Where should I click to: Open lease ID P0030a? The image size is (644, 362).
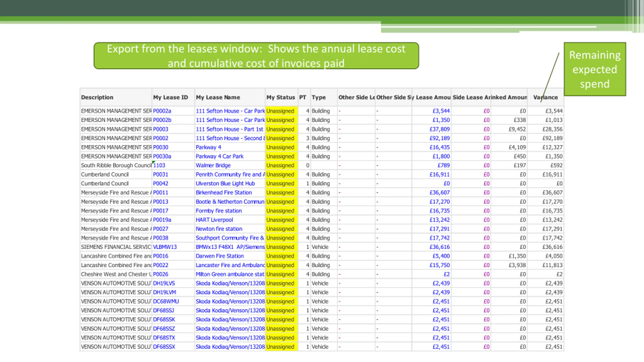pos(162,156)
